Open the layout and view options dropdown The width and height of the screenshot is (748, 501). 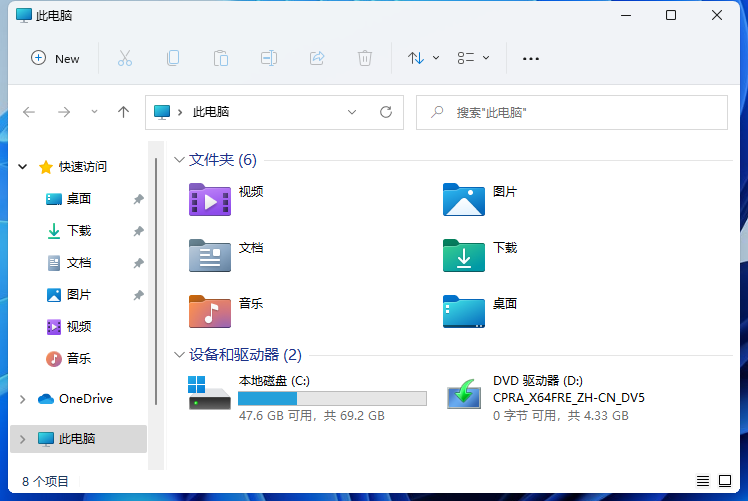473,58
